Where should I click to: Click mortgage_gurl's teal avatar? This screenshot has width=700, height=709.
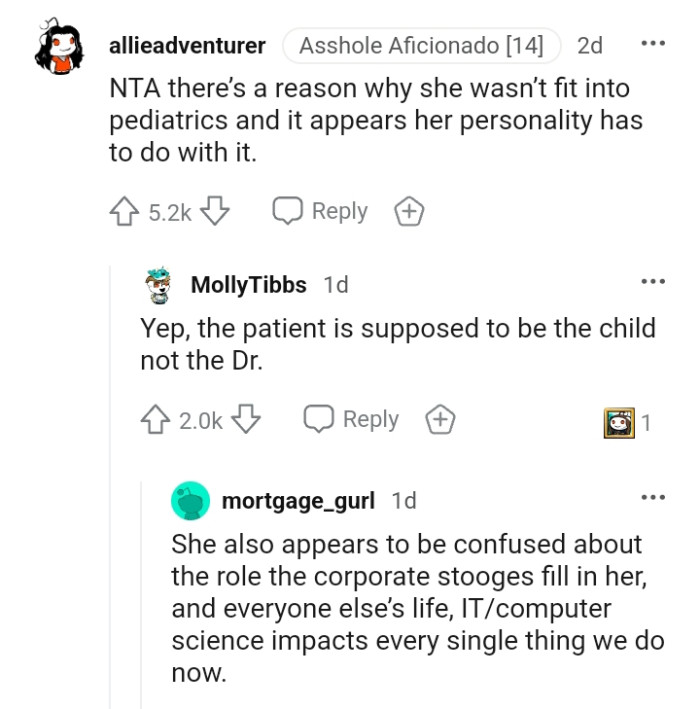click(191, 500)
